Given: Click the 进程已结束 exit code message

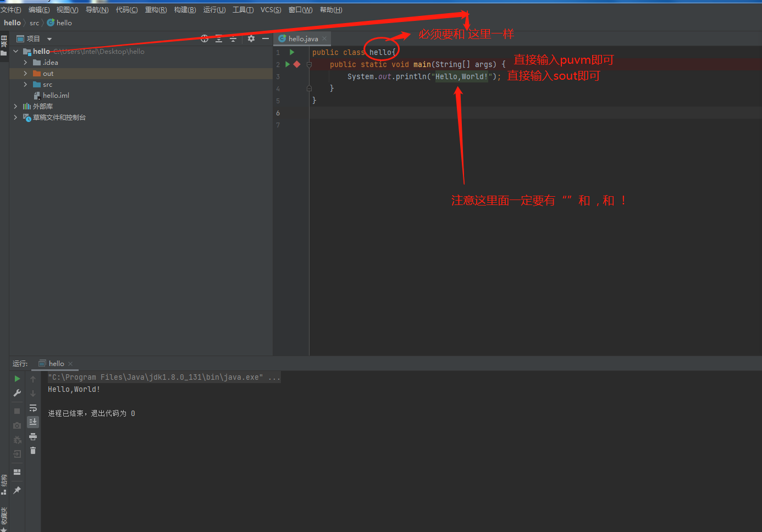Looking at the screenshot, I should 91,413.
